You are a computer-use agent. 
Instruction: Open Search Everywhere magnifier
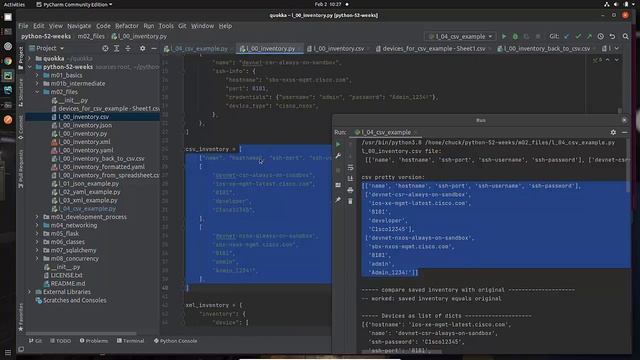(625, 36)
